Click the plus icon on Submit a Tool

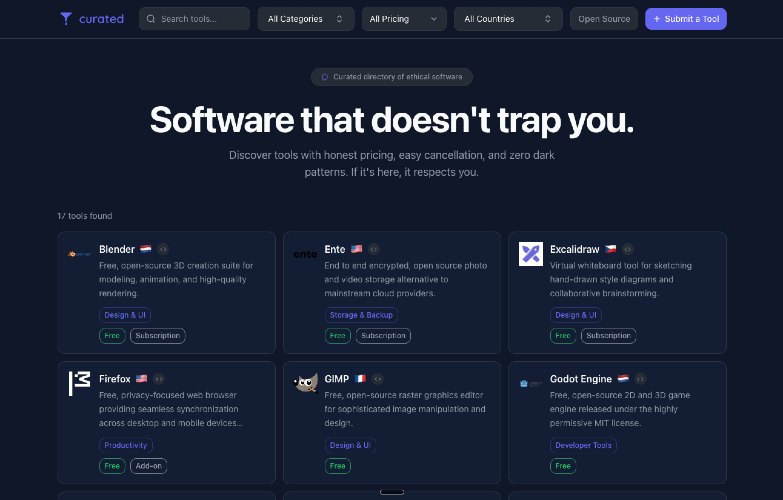tap(657, 19)
